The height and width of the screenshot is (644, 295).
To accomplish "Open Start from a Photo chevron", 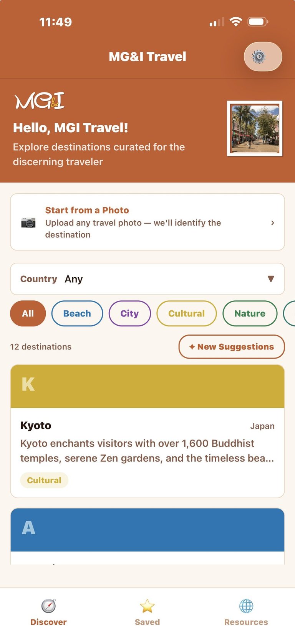I will (x=273, y=222).
